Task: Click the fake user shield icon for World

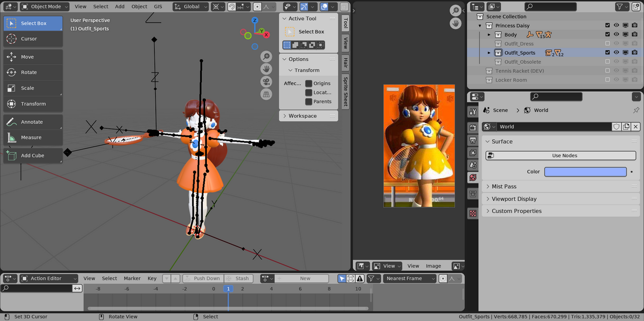Action: point(616,127)
